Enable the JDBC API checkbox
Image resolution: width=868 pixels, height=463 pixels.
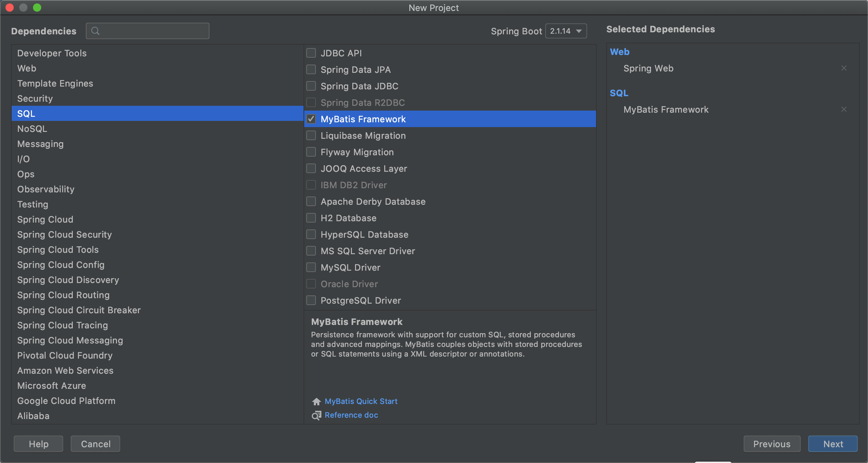(x=311, y=53)
